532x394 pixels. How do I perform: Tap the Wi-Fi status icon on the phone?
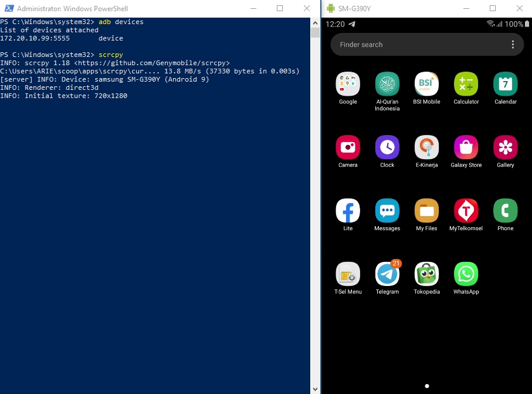490,23
